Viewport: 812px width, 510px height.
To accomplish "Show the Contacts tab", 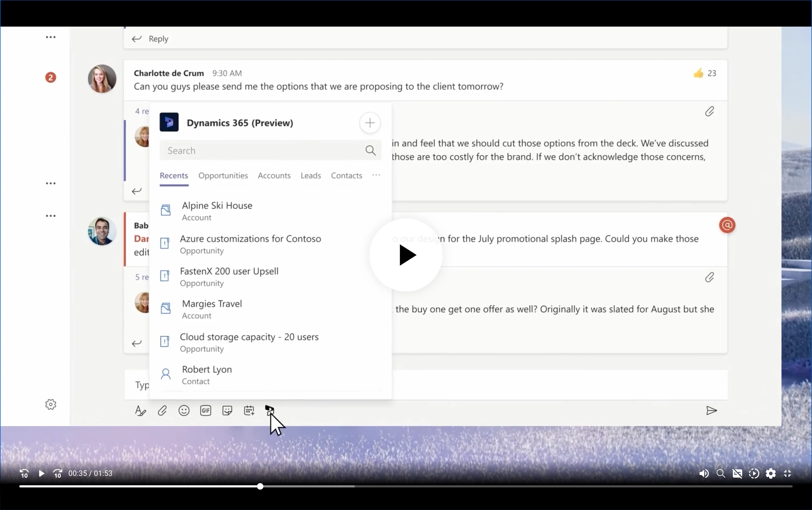I will click(x=346, y=175).
